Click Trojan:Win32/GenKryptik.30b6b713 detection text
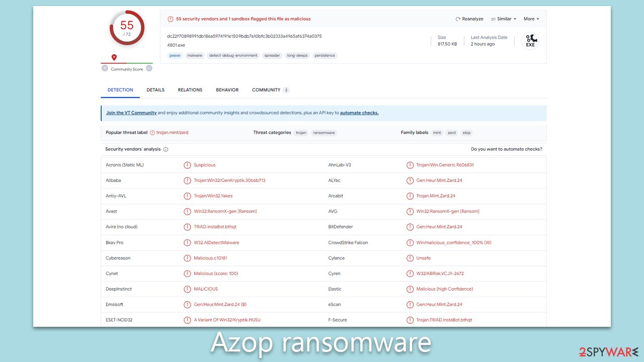Viewport: 644px width, 362px height. pyautogui.click(x=229, y=180)
